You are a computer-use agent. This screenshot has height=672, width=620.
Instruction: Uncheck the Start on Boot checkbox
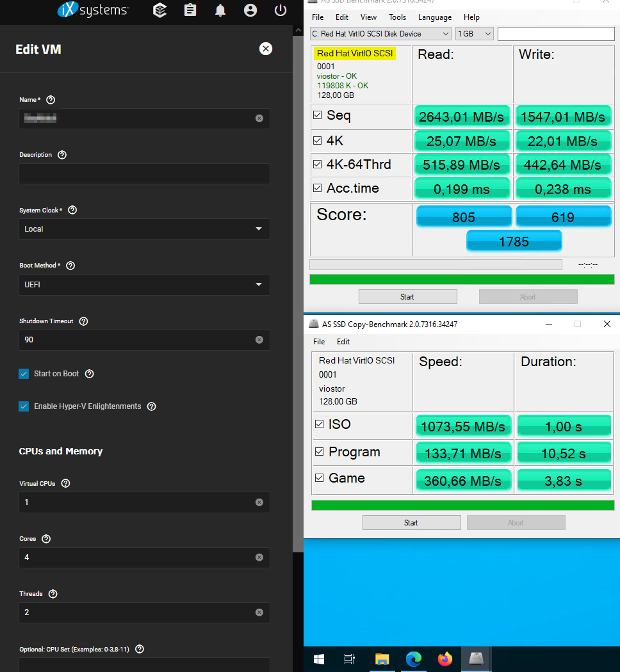(24, 374)
